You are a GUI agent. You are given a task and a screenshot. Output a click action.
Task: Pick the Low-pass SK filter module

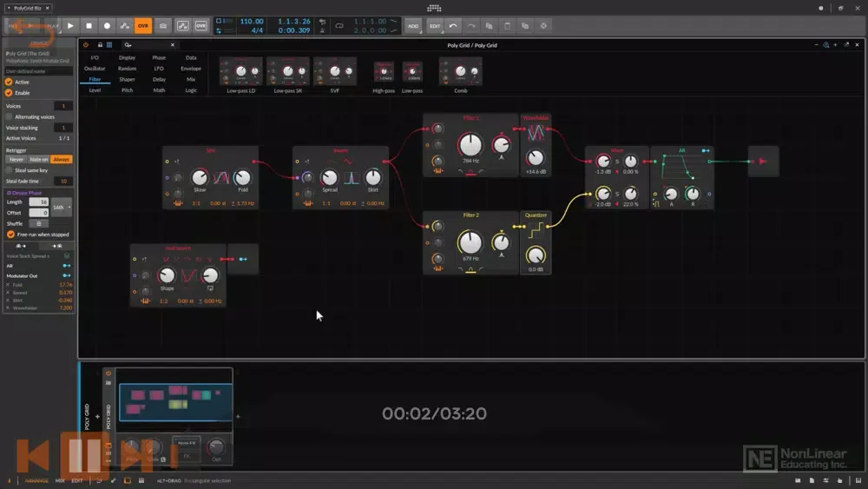click(x=288, y=74)
